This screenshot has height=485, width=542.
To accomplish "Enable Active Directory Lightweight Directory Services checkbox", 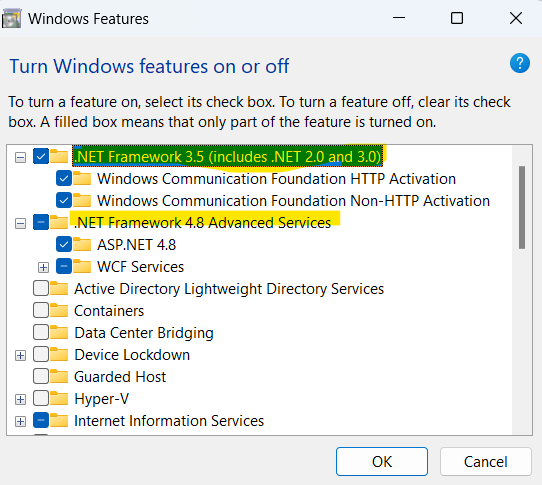I will coord(41,288).
